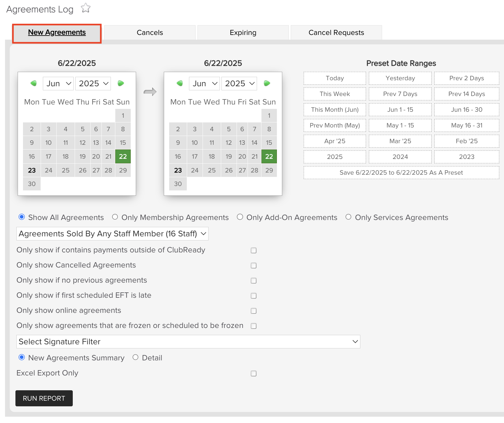This screenshot has width=504, height=423.
Task: Choose Jun 16 - 30 preset
Action: pos(467,110)
